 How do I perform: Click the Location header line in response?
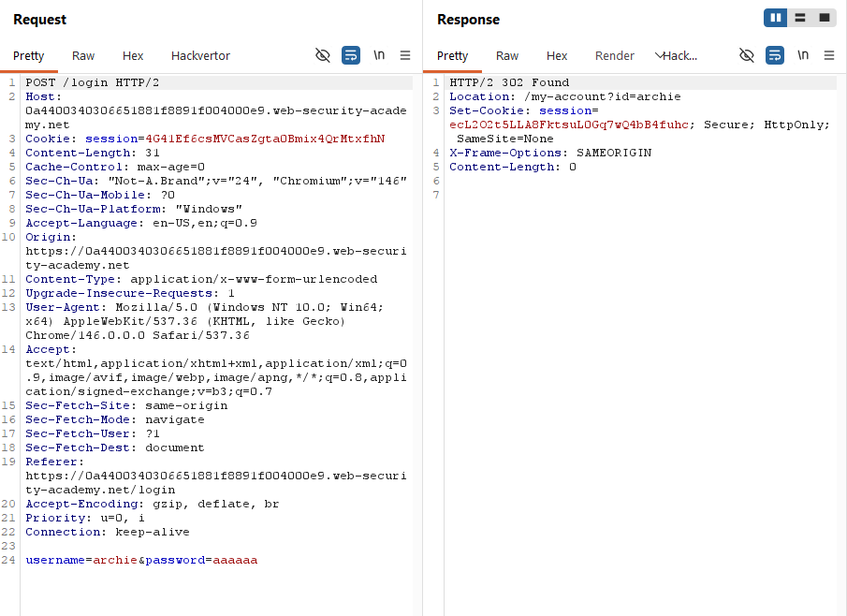(x=565, y=96)
